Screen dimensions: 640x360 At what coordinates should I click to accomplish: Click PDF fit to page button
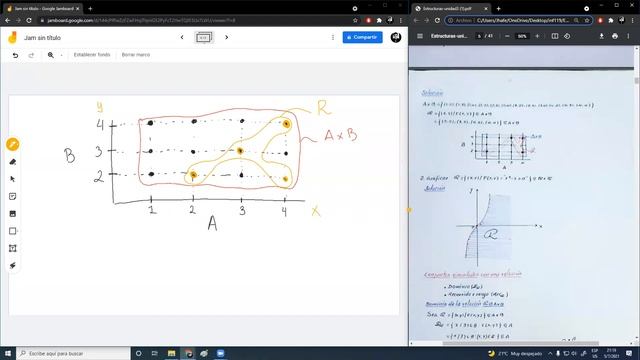coord(555,36)
